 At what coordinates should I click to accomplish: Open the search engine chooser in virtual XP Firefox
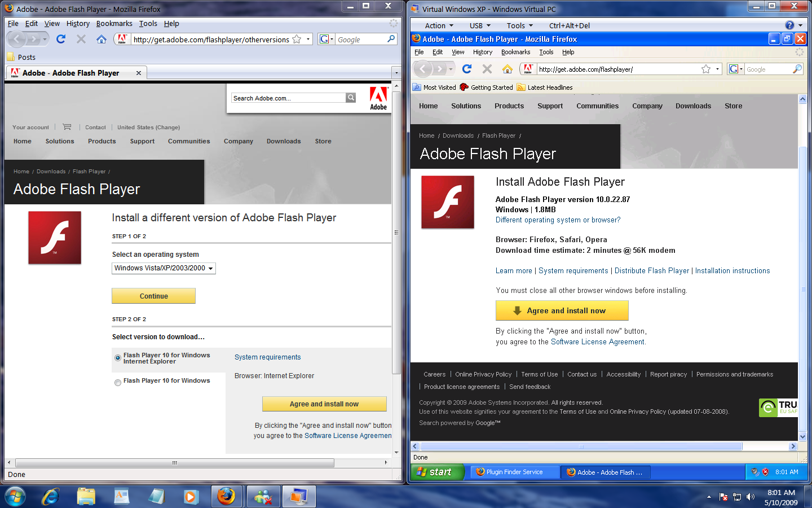pyautogui.click(x=736, y=69)
